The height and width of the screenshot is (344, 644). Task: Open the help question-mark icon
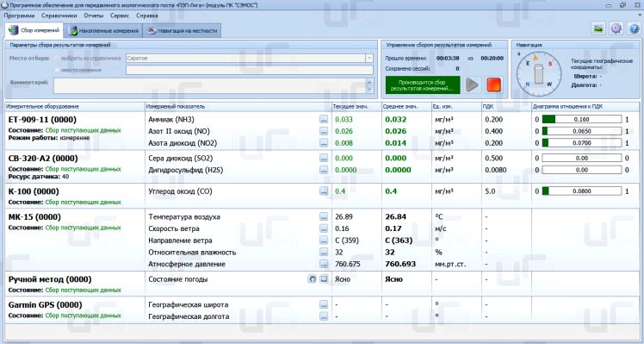pyautogui.click(x=634, y=28)
